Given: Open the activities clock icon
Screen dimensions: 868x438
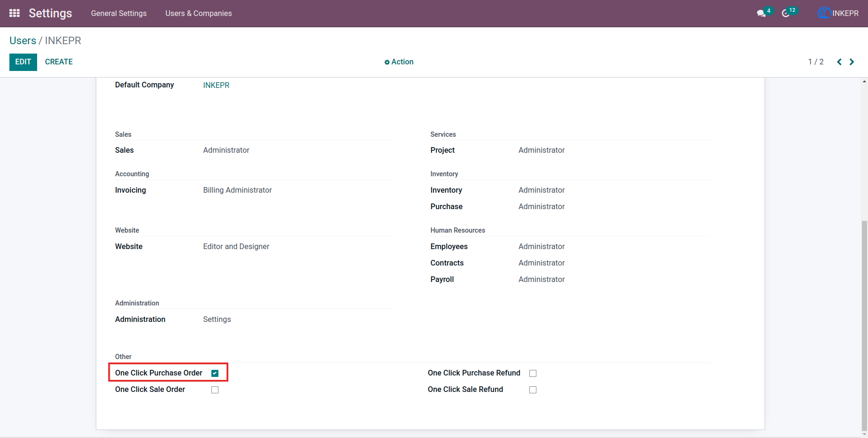Looking at the screenshot, I should pos(786,14).
